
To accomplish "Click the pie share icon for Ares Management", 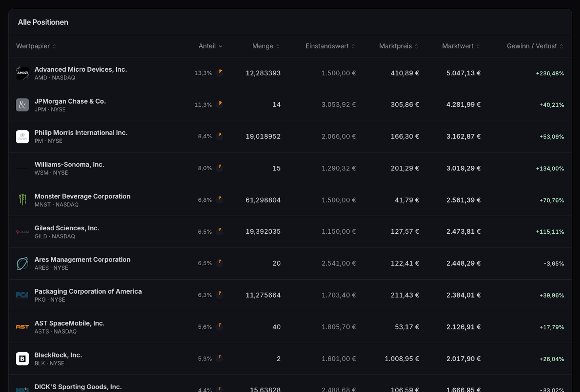I will 220,263.
